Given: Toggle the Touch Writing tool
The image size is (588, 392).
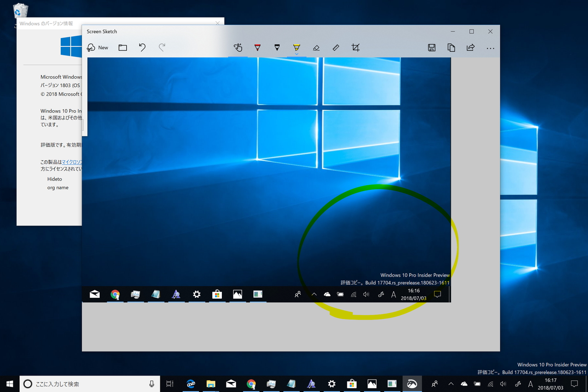Looking at the screenshot, I should click(x=237, y=47).
